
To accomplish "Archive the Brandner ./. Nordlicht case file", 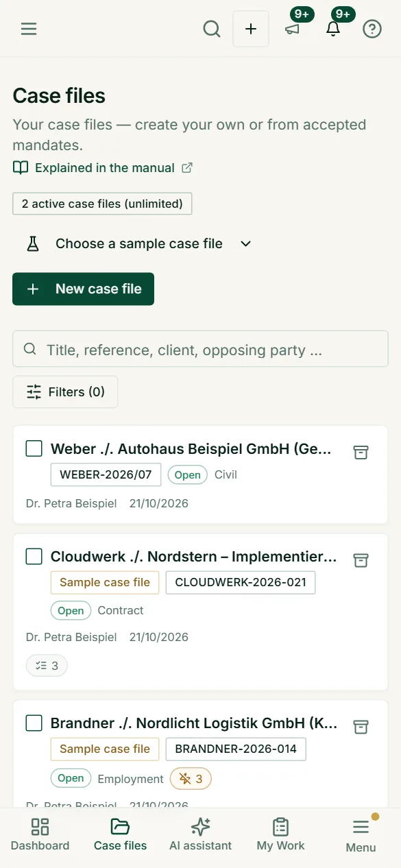I will coord(361,727).
